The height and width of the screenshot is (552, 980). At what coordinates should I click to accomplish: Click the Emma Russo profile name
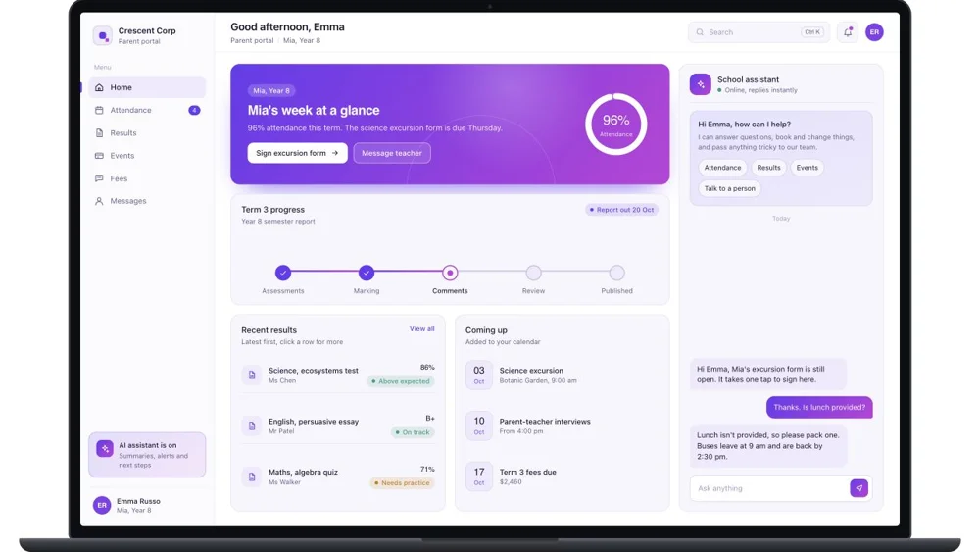(138, 501)
